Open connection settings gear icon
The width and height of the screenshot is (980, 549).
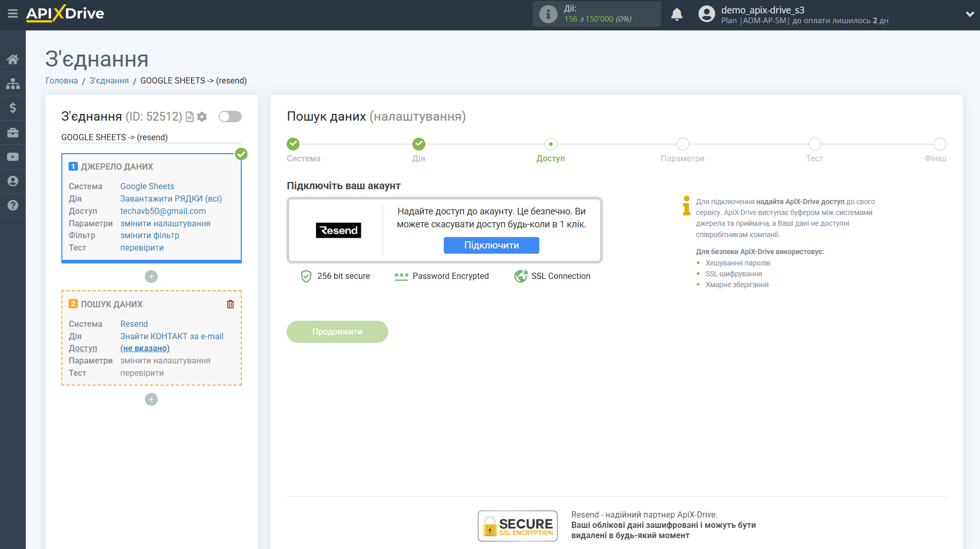pyautogui.click(x=202, y=117)
